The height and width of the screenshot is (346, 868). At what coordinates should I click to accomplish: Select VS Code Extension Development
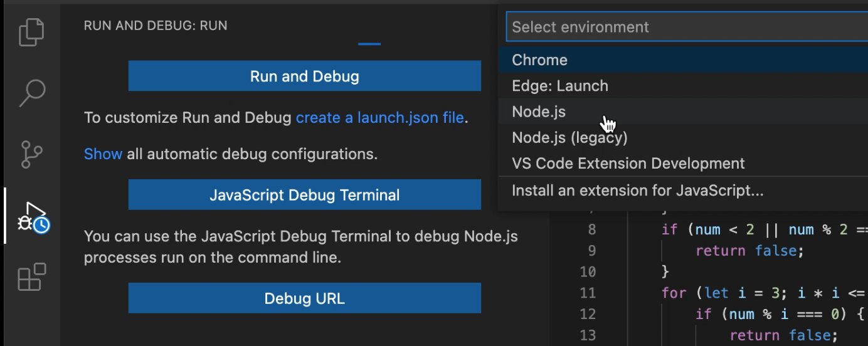pos(683,164)
